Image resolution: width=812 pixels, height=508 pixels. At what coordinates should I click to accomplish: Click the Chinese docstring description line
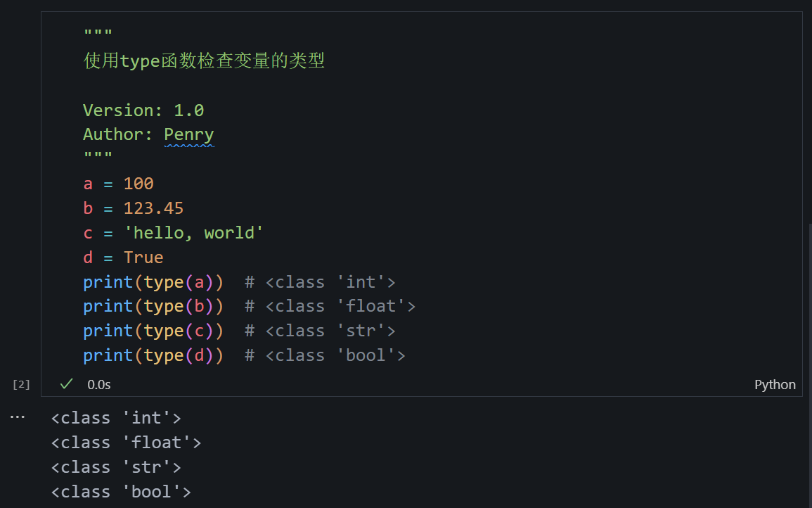[204, 61]
